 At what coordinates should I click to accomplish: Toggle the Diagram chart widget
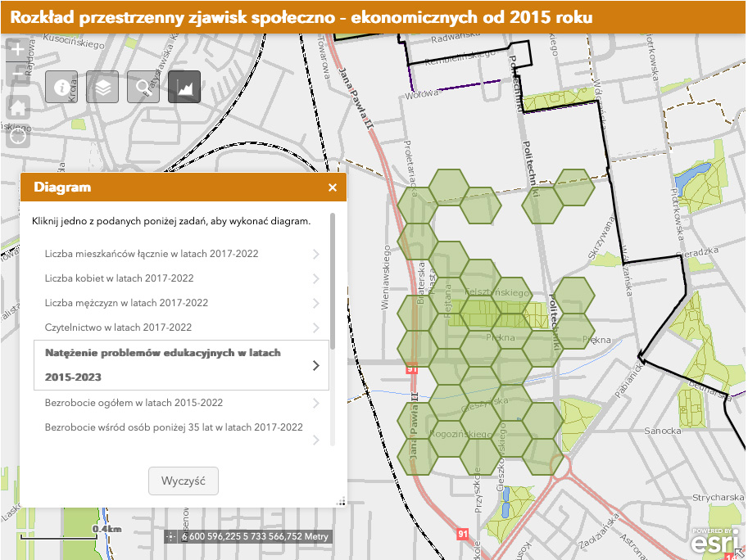[x=184, y=87]
